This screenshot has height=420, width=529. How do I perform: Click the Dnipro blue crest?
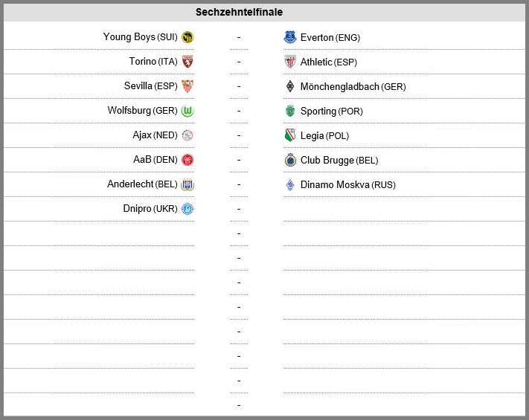tap(187, 209)
